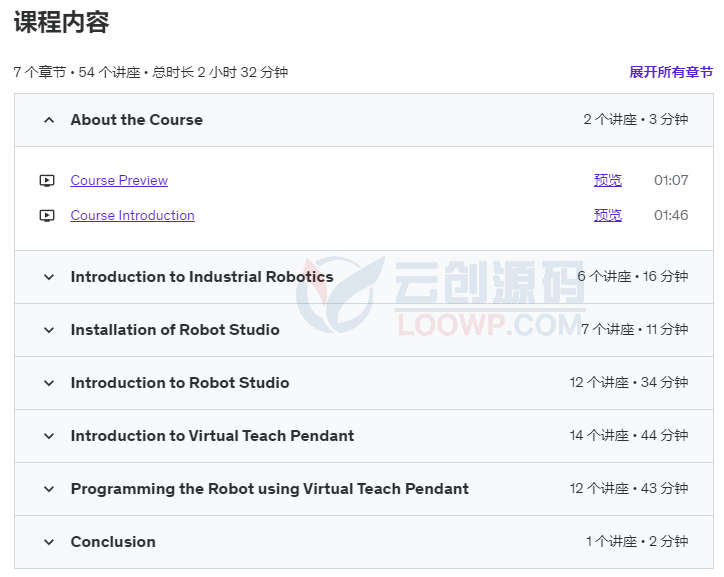Select Programming the Robot using Virtual Teach Pendant
Image resolution: width=724 pixels, height=577 pixels.
click(270, 489)
